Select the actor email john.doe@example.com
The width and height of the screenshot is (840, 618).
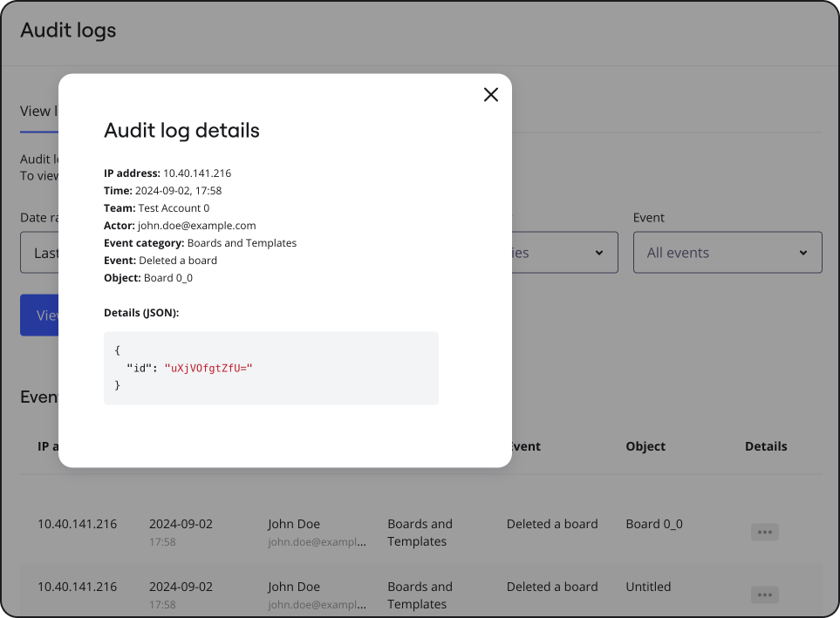click(x=195, y=225)
